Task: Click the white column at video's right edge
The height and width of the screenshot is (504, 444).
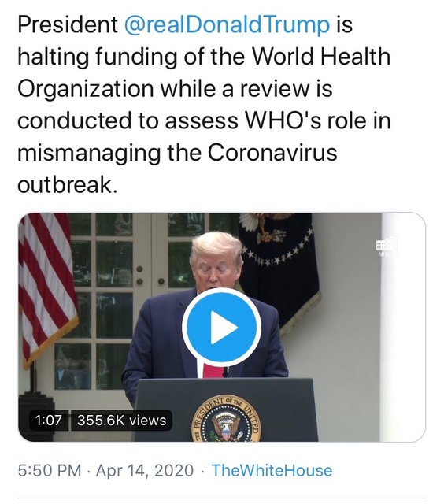Action: tap(402, 328)
